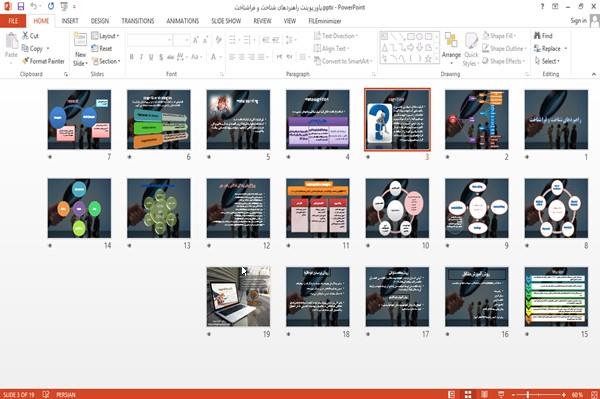Open PowerPoint Help question mark
This screenshot has width=600, height=399.
pos(542,7)
